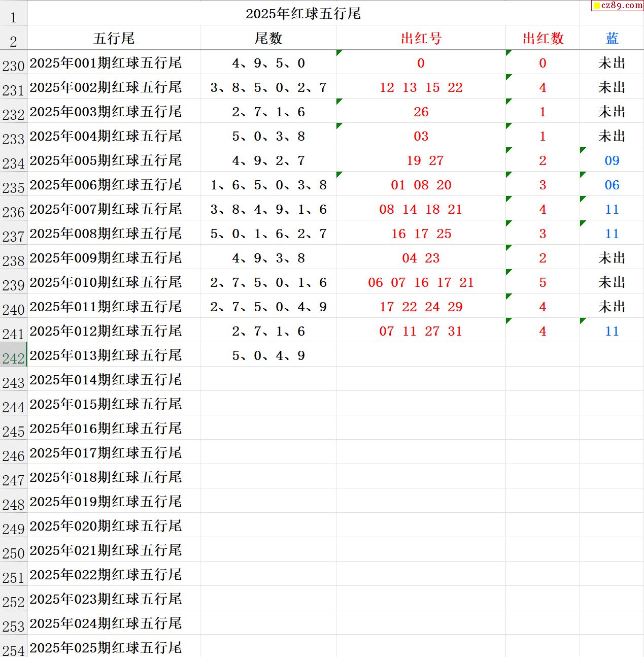644x657 pixels.
Task: Click the red count cell showing 5
Action: [x=543, y=282]
